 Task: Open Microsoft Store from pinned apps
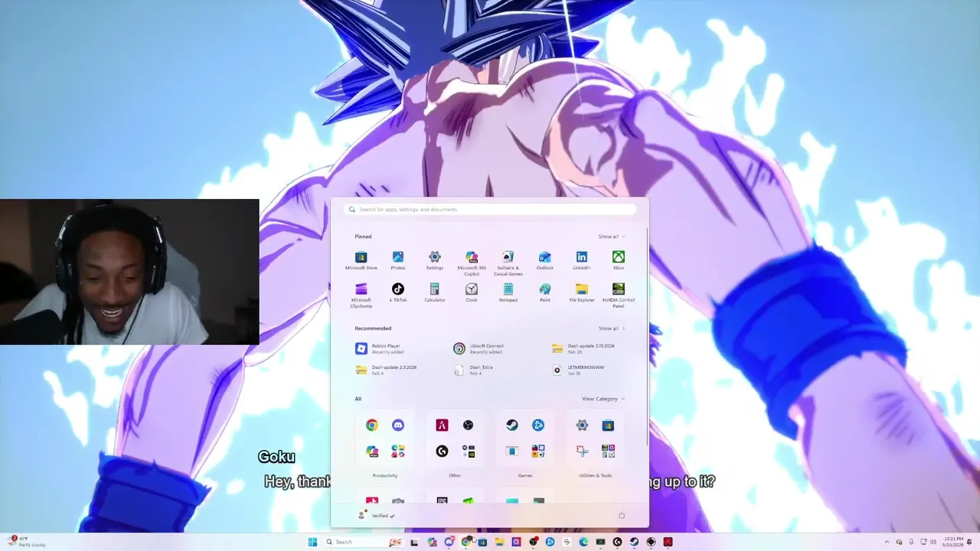point(361,260)
